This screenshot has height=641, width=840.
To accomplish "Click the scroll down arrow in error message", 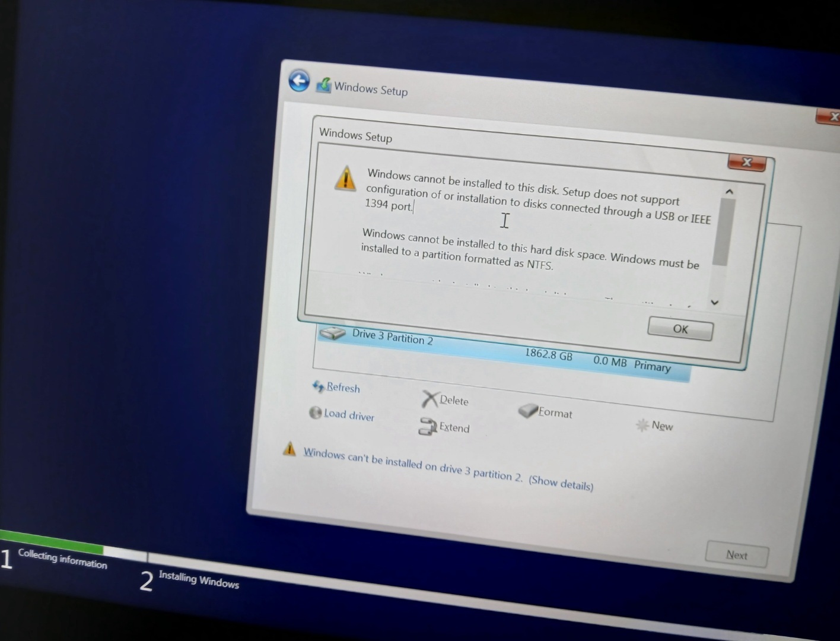I will click(715, 303).
